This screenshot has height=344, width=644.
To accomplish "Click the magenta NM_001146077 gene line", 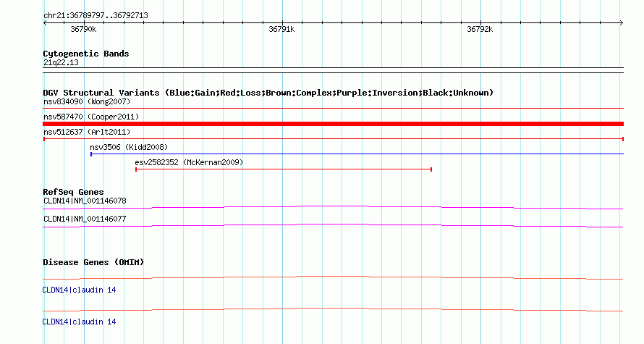I will [x=333, y=226].
